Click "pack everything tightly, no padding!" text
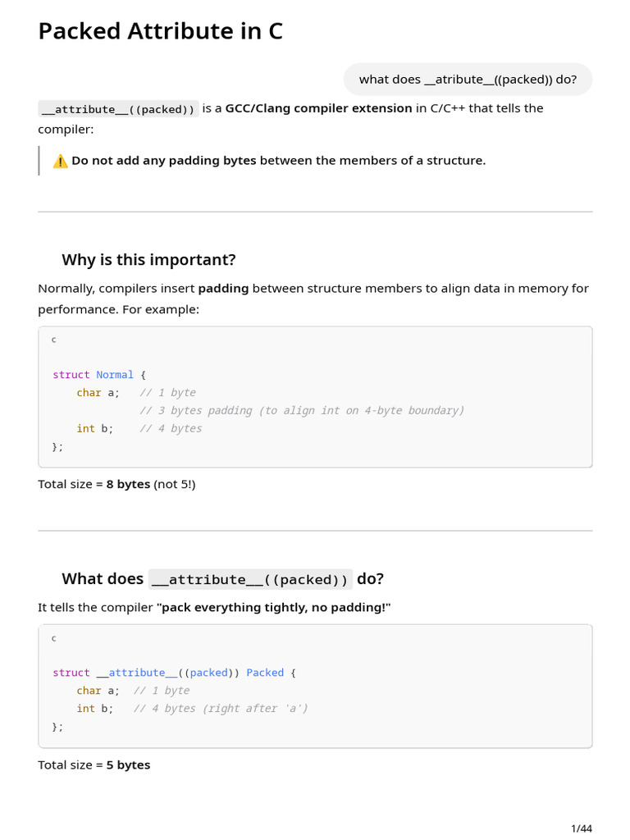The height and width of the screenshot is (840, 630). tap(275, 607)
